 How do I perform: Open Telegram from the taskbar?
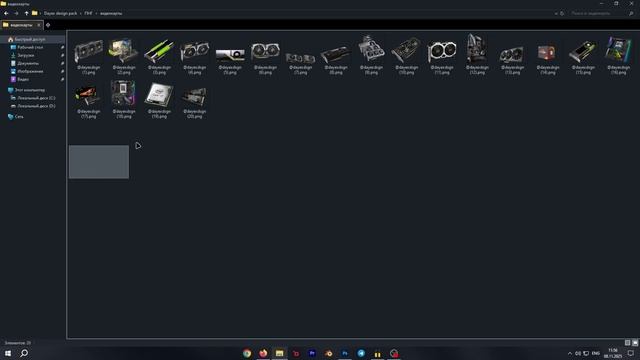click(x=361, y=353)
